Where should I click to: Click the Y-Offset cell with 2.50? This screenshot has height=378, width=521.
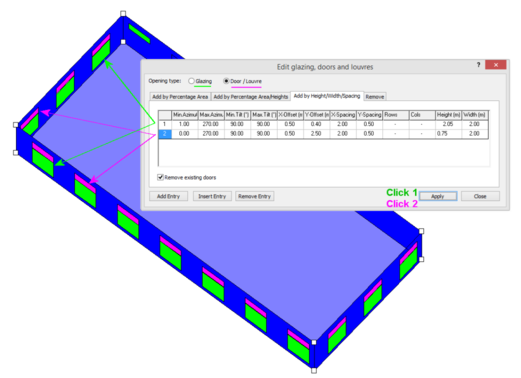pos(316,134)
